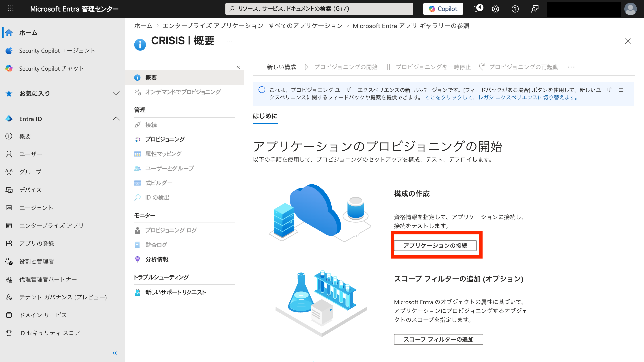Open toolbar overflow more options
Viewport: 644px width, 362px height.
(571, 67)
